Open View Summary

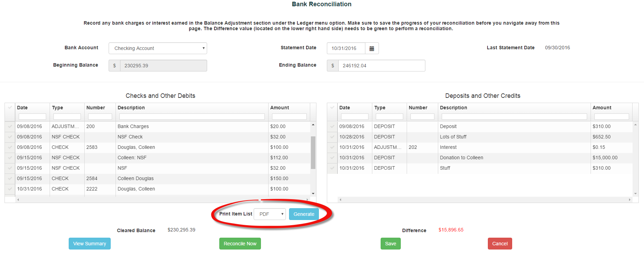(90, 244)
